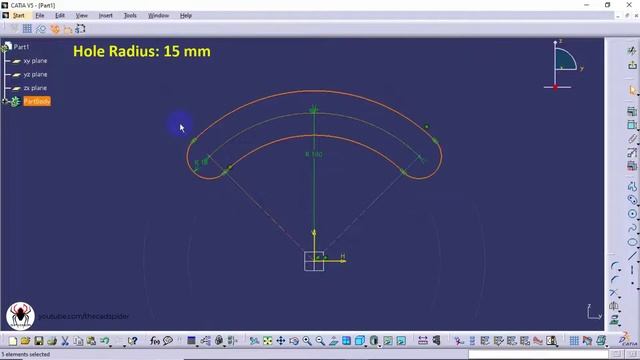Select the Spline tool
The width and height of the screenshot is (640, 360).
click(632, 228)
